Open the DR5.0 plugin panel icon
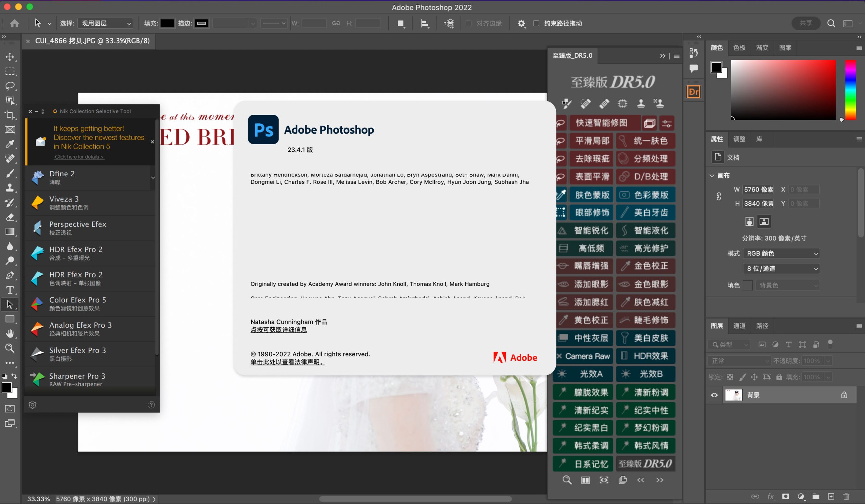 693,92
